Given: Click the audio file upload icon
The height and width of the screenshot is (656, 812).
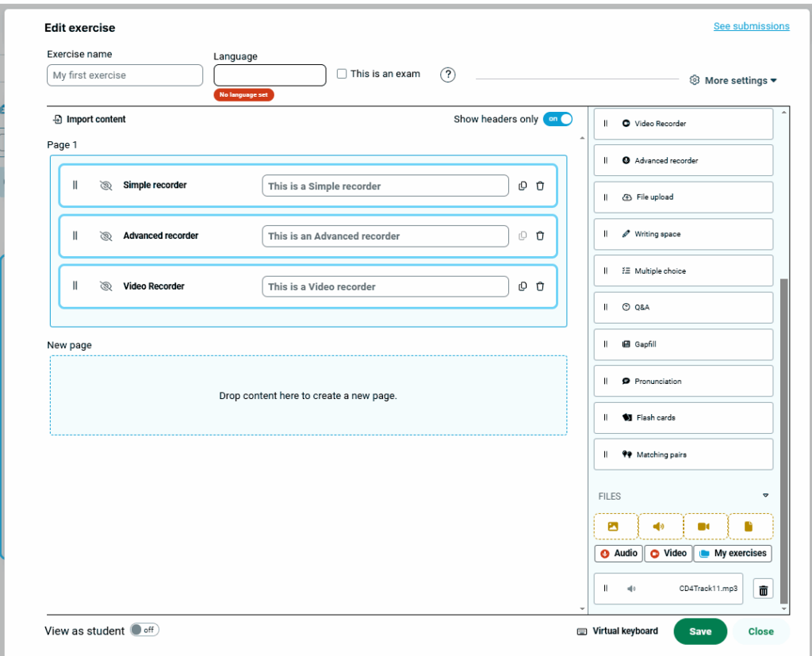Looking at the screenshot, I should (x=660, y=526).
